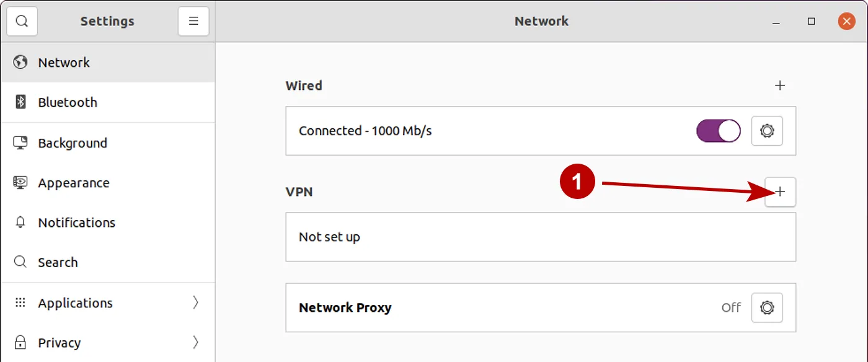Click the Background settings icon
This screenshot has height=362, width=868.
point(19,142)
